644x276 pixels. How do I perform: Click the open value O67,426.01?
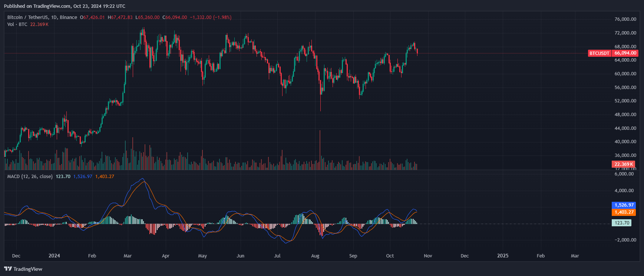tap(92, 17)
